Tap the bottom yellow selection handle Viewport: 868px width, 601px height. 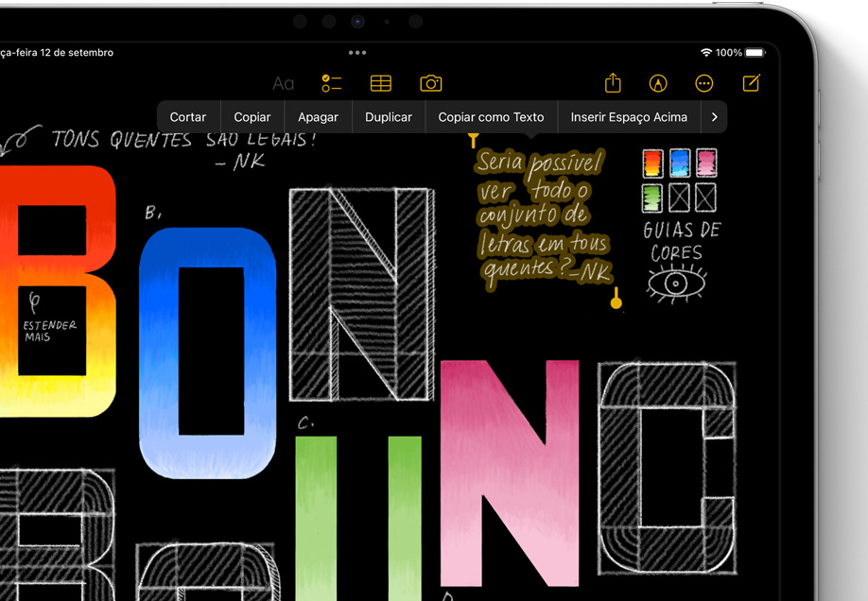(x=616, y=298)
